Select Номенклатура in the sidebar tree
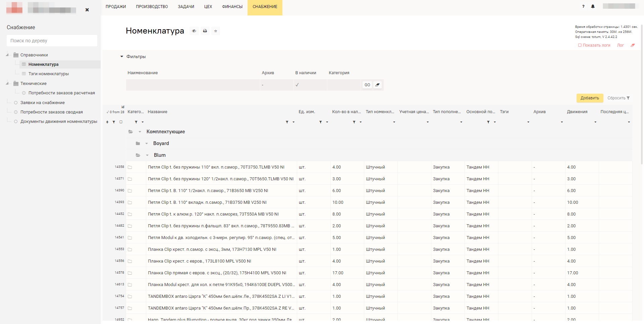Image resolution: width=644 pixels, height=324 pixels. point(44,64)
